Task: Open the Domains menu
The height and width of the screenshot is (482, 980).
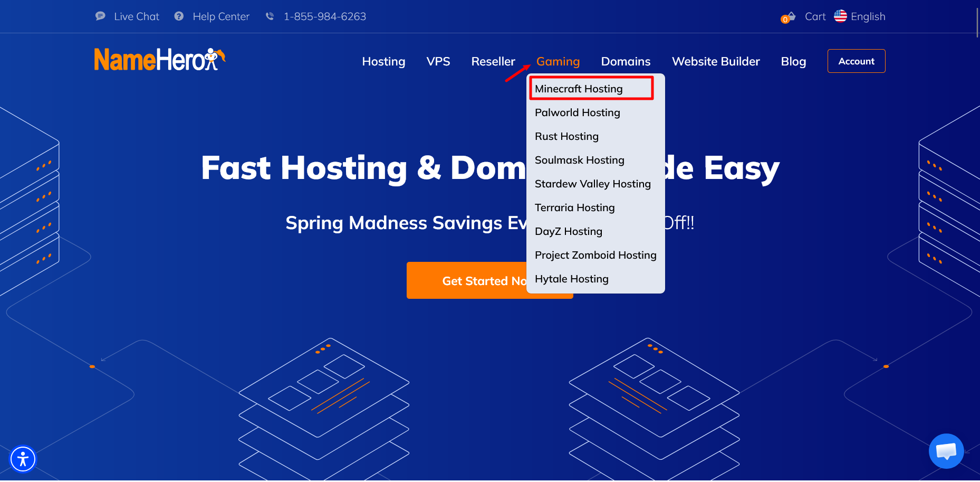Action: coord(626,61)
